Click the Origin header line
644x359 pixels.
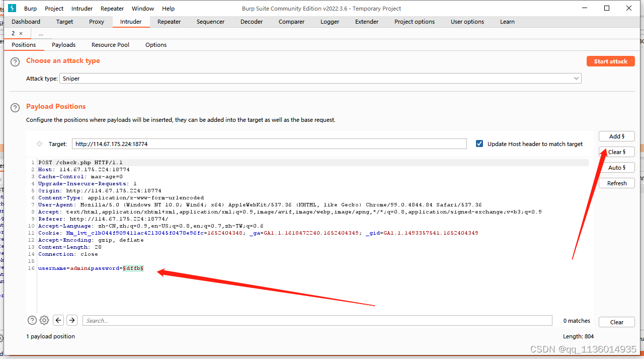(100, 191)
